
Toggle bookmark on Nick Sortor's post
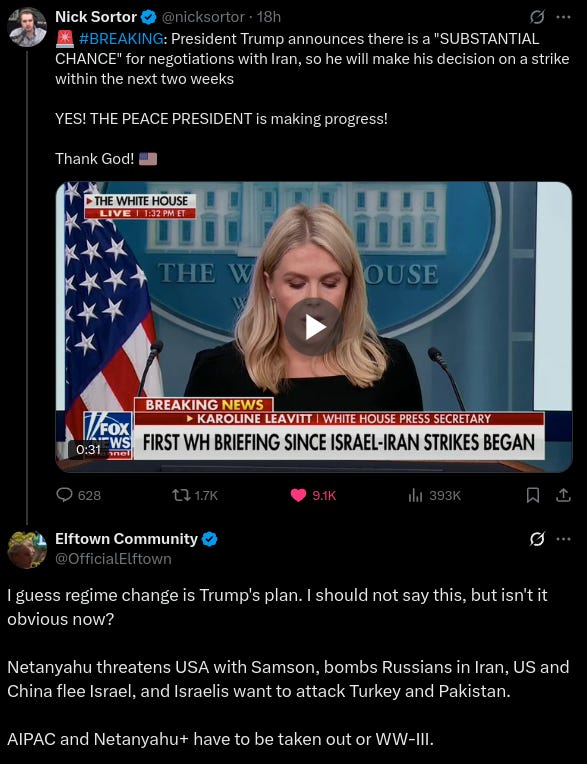(533, 495)
